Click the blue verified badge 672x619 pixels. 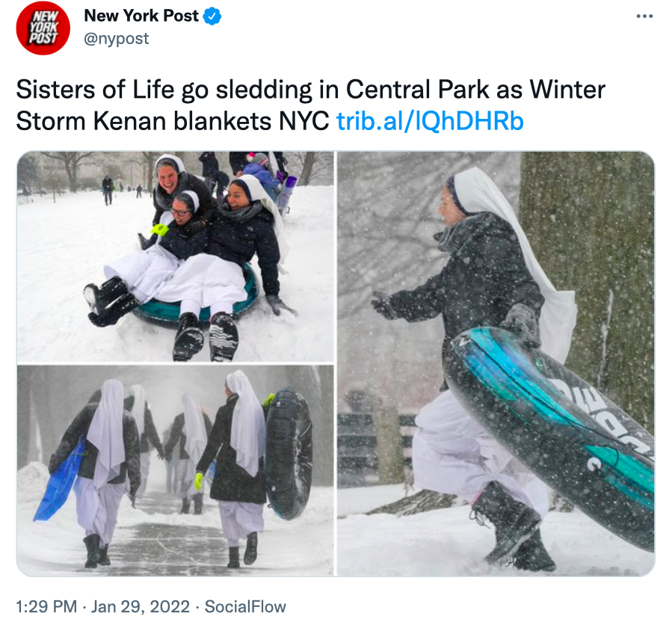(x=212, y=16)
